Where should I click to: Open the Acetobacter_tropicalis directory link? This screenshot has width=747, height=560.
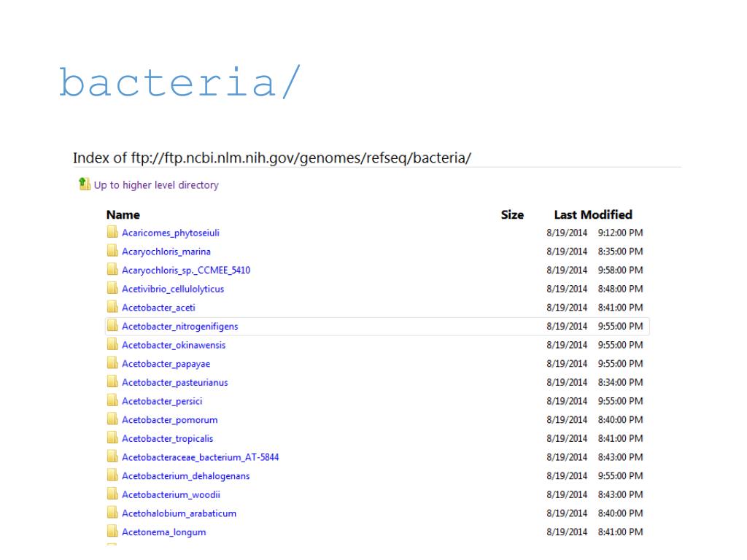pos(168,438)
